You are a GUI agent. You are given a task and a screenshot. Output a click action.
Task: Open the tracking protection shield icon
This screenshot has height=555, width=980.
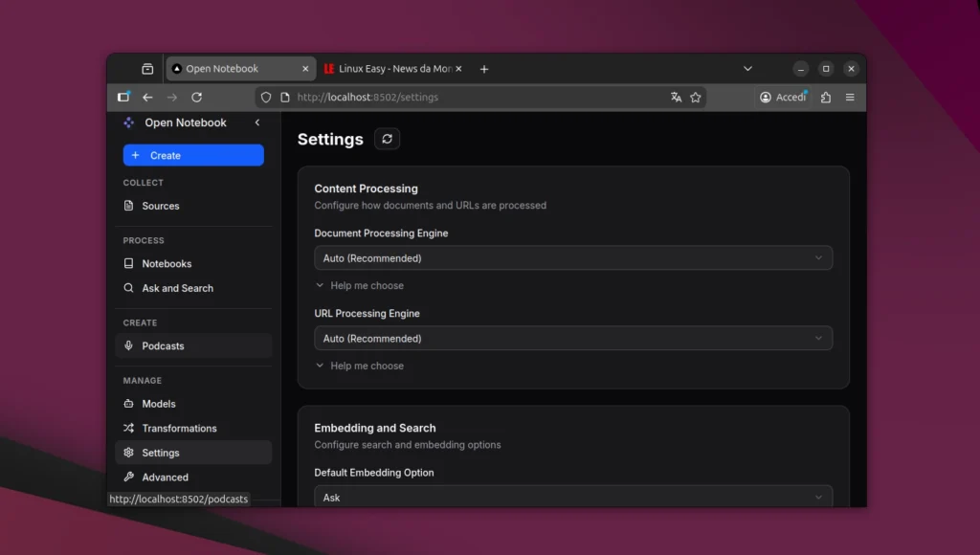265,97
